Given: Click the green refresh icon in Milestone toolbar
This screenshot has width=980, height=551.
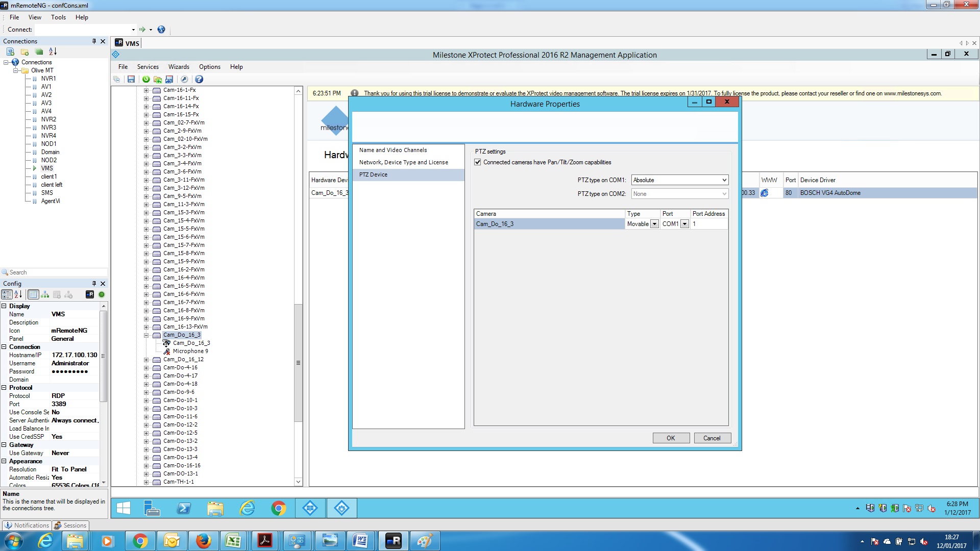Looking at the screenshot, I should [146, 79].
